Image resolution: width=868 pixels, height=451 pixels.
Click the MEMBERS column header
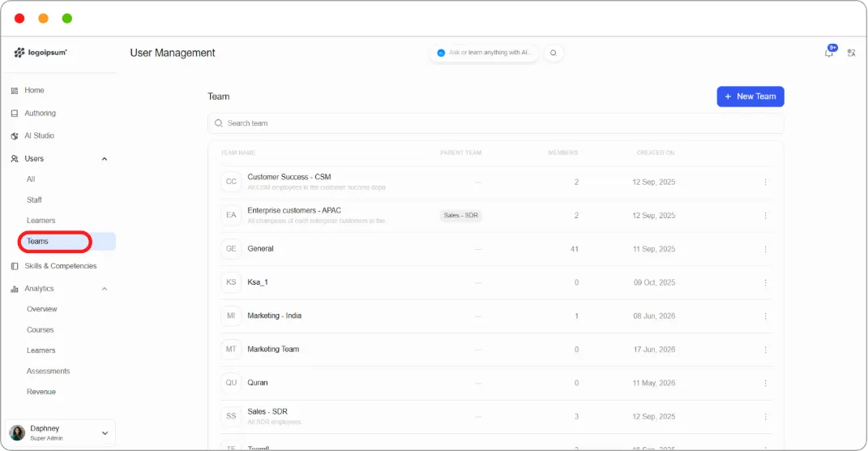(x=563, y=152)
